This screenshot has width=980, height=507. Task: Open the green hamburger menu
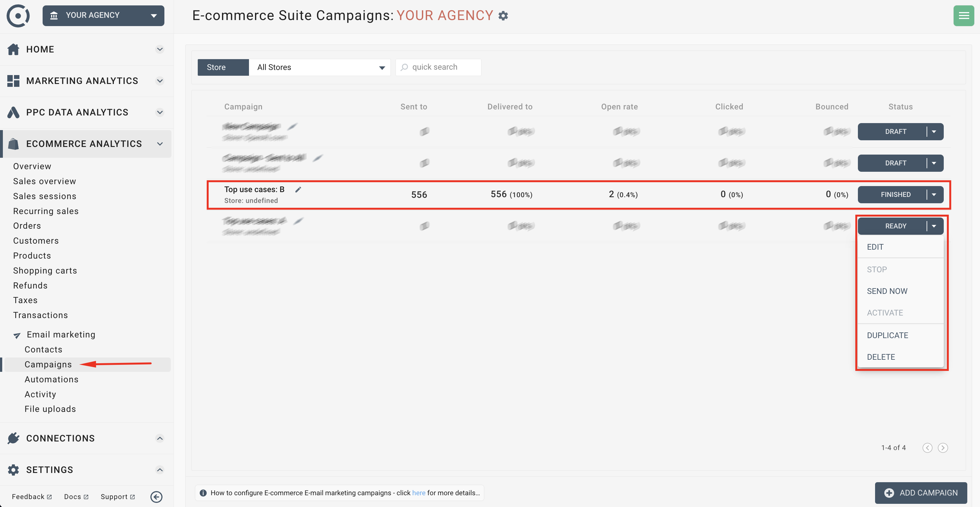click(964, 16)
